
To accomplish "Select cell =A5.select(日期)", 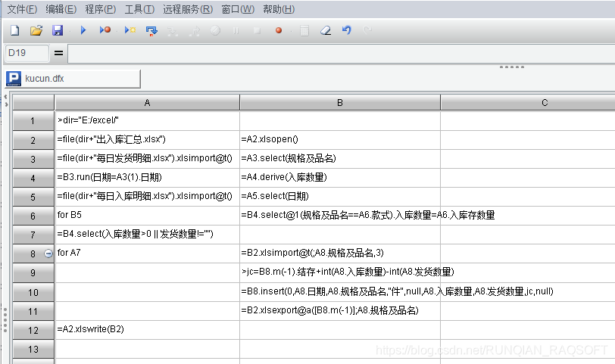I will click(340, 196).
